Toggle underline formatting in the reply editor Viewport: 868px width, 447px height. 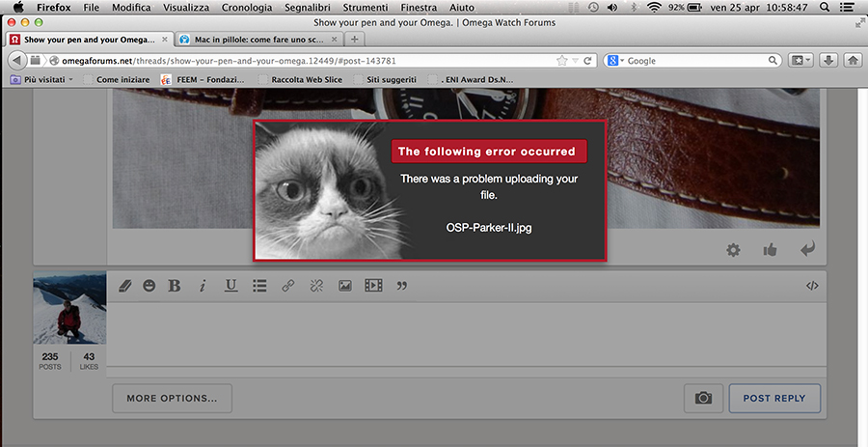click(x=231, y=286)
